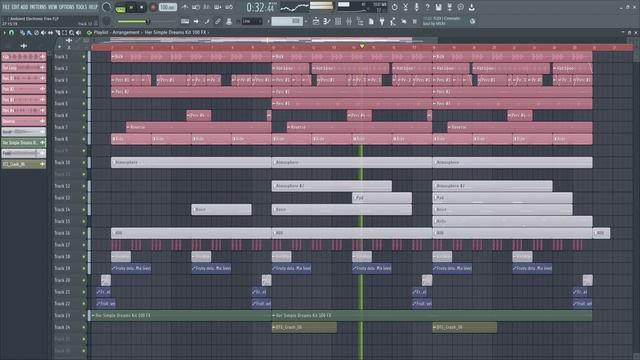Click the undo history circular arrow icon

click(x=394, y=7)
